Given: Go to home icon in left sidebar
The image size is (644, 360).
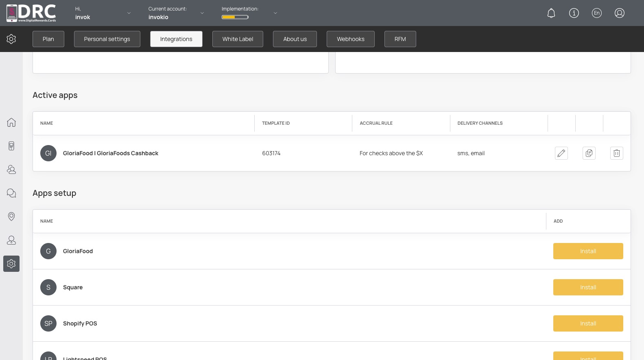Looking at the screenshot, I should pyautogui.click(x=11, y=122).
